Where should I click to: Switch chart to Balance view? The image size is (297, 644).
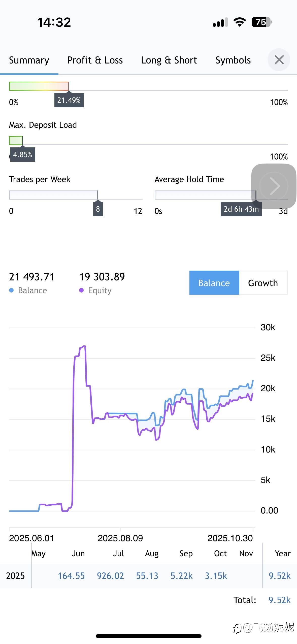click(214, 283)
